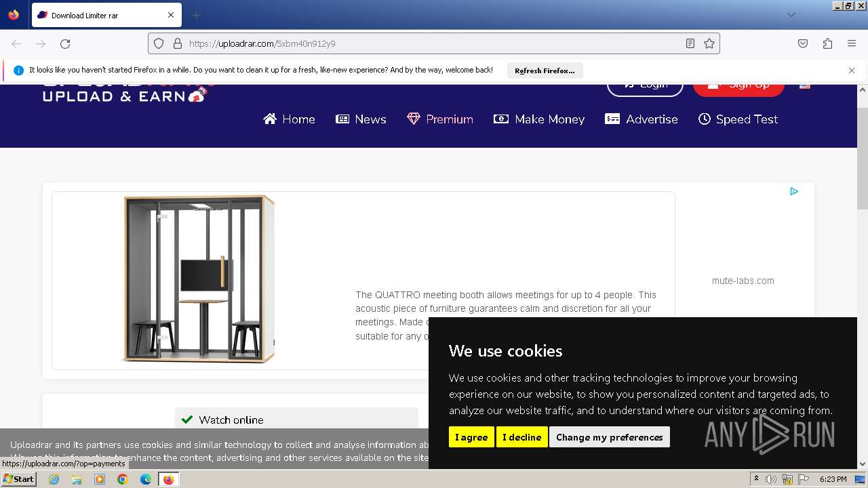Open the Home navigation link
868x488 pixels.
[290, 119]
